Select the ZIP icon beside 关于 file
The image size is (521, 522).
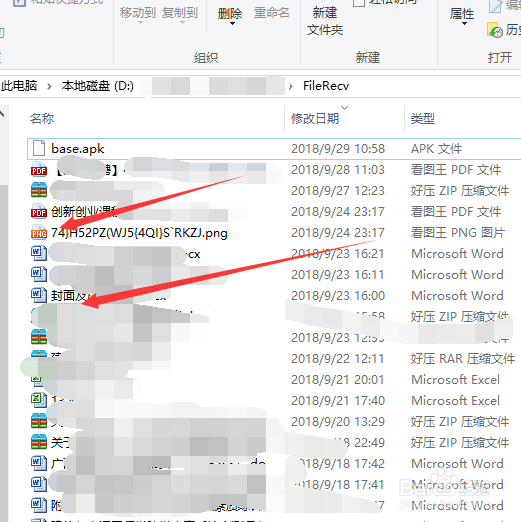[x=39, y=442]
